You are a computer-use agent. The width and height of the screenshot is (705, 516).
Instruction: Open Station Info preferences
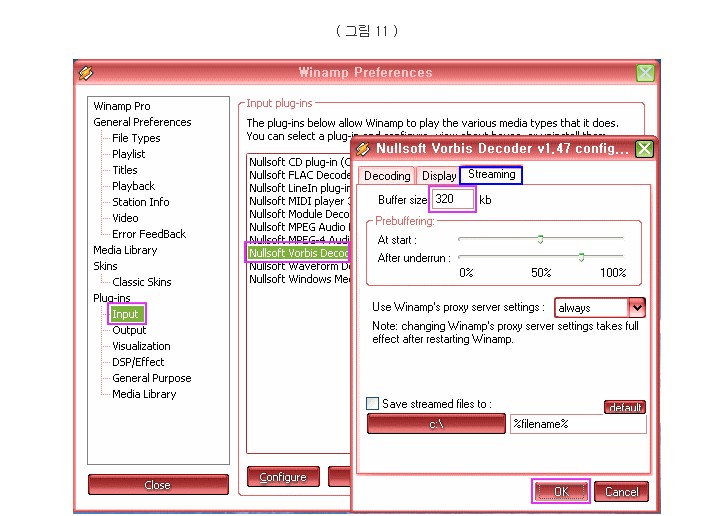(x=141, y=202)
